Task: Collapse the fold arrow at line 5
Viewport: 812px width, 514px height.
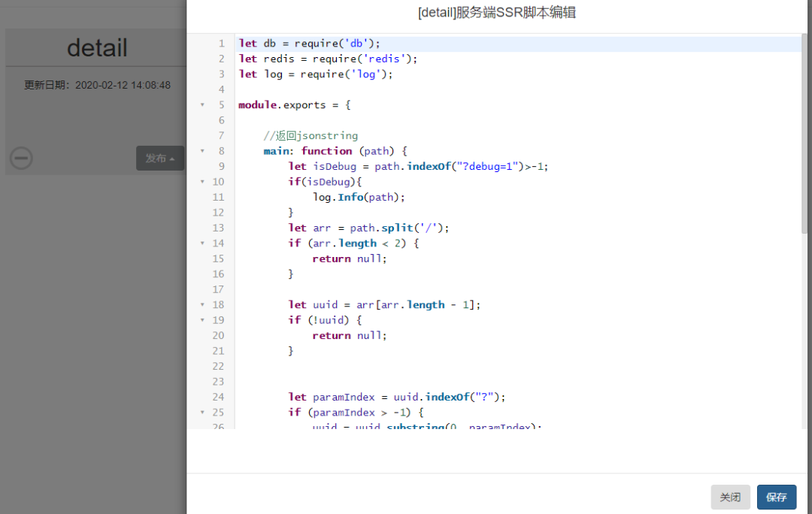Action: [202, 104]
